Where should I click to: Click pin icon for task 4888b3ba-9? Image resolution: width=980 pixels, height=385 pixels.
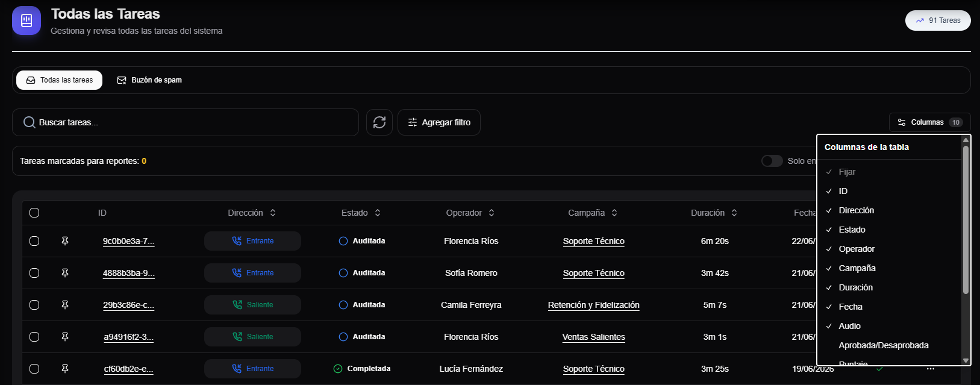click(65, 273)
